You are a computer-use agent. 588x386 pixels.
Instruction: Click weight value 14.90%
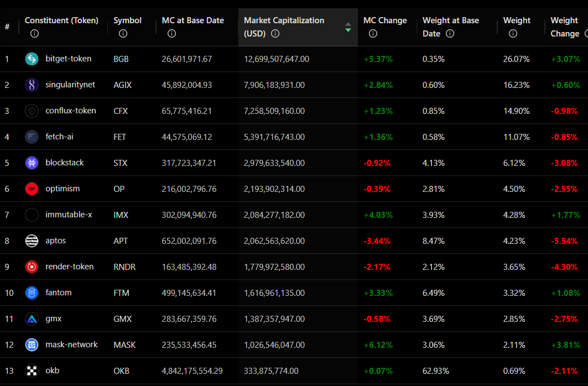coord(517,111)
